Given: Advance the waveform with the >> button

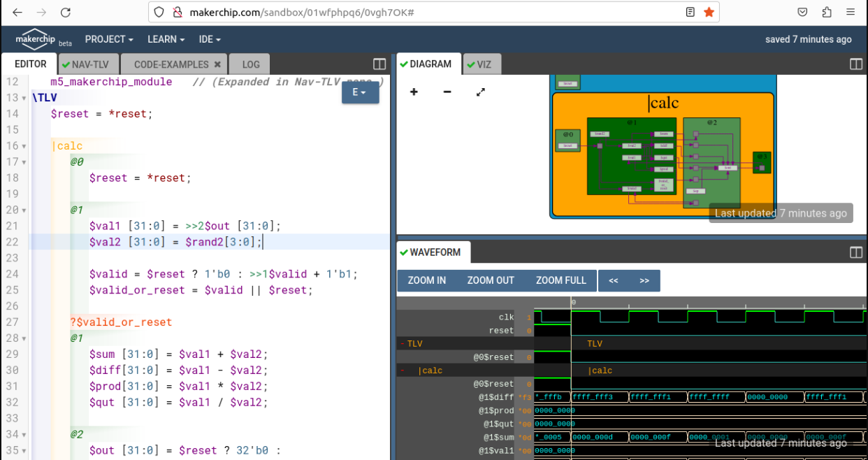Looking at the screenshot, I should point(642,280).
